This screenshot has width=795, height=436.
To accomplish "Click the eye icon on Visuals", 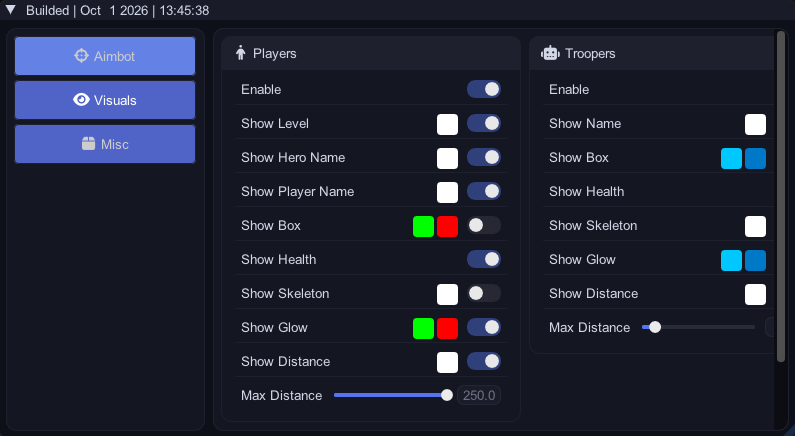I will coord(81,100).
